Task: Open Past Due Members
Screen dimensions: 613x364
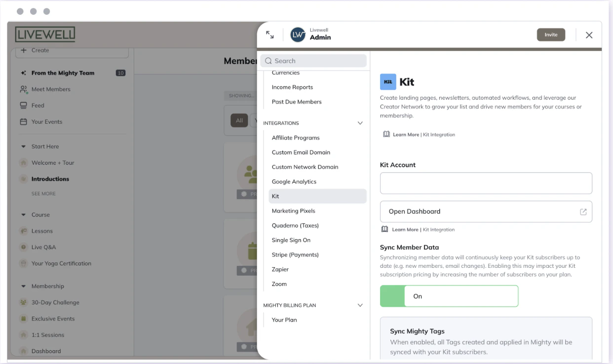Action: 297,102
